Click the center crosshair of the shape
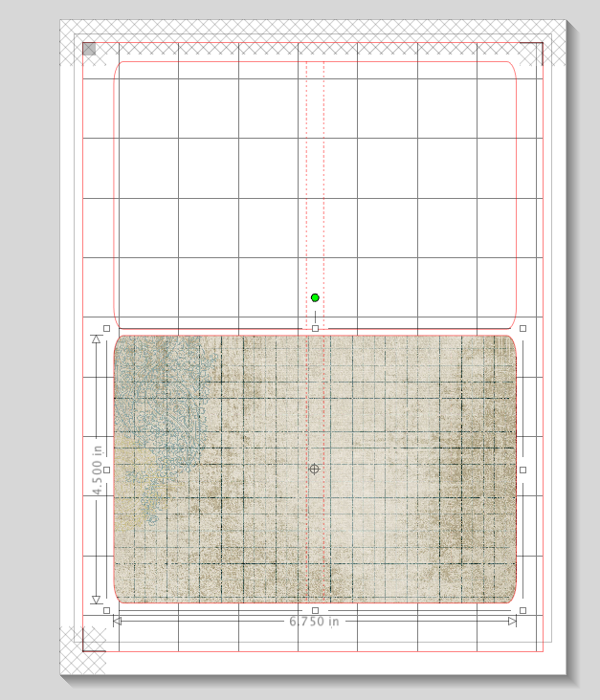 pyautogui.click(x=314, y=469)
